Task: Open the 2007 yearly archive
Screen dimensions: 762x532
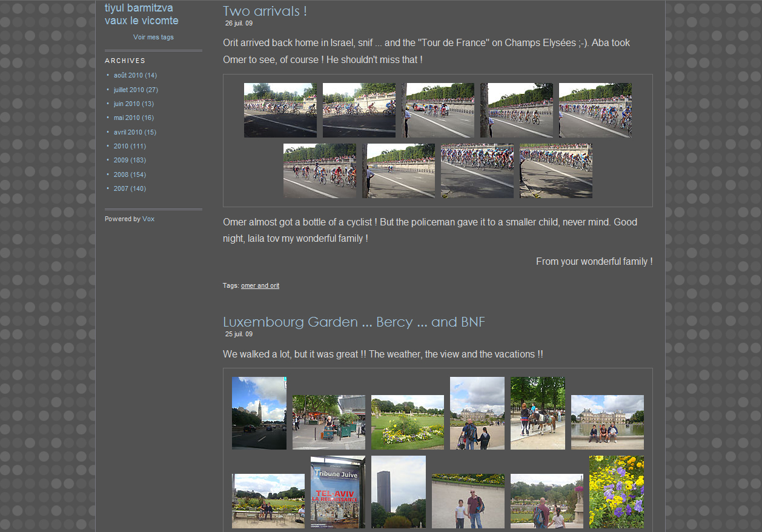Action: point(121,188)
